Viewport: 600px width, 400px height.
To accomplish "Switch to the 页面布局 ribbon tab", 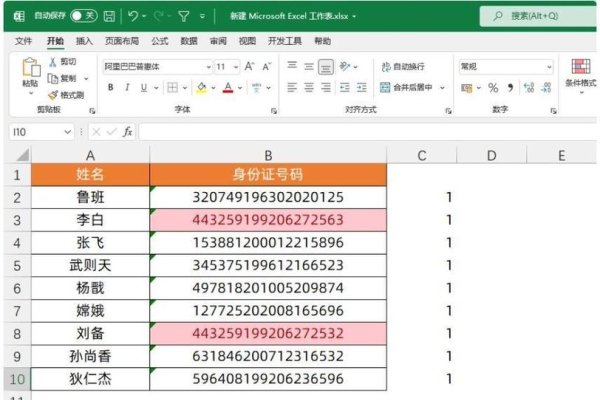I will click(122, 41).
